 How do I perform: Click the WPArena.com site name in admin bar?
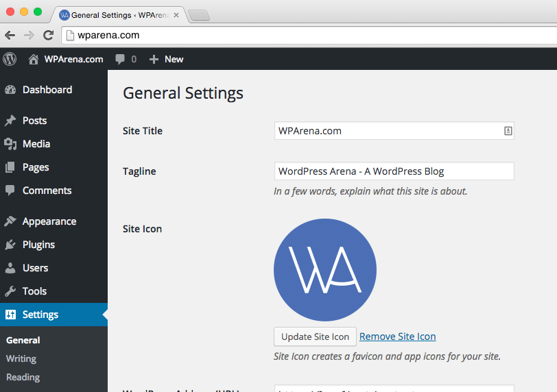tap(73, 59)
